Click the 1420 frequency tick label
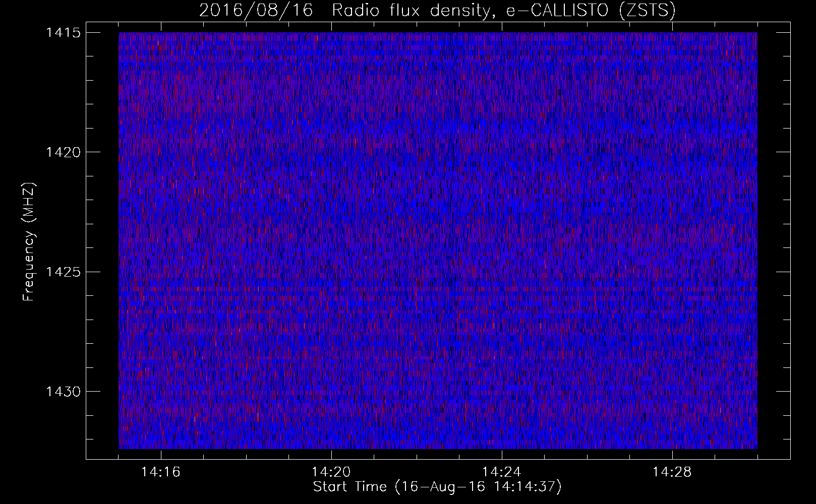The height and width of the screenshot is (504, 816). 63,152
